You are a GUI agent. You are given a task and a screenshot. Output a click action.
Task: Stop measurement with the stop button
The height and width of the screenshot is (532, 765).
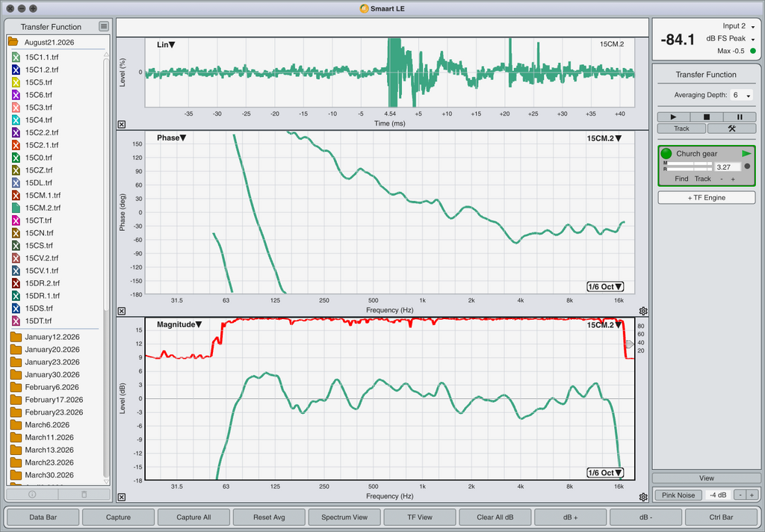pos(707,117)
